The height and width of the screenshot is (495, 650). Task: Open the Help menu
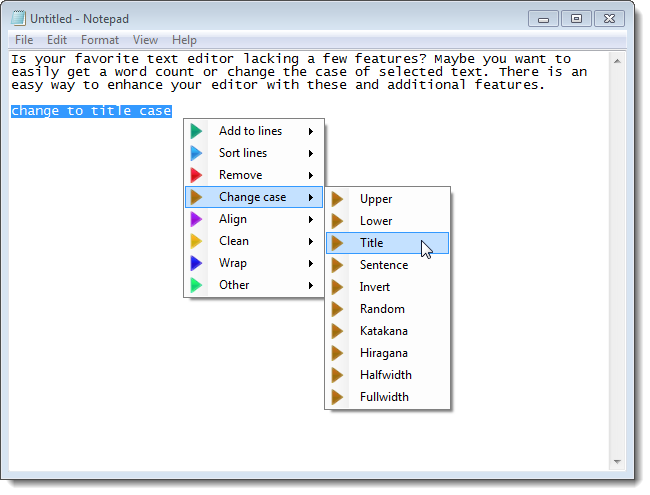click(184, 40)
